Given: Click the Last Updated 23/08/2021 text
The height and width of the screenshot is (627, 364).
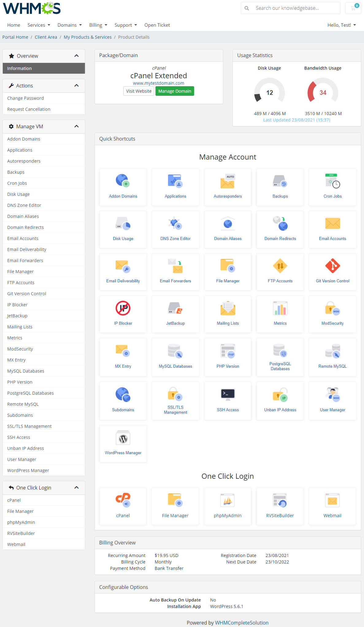Looking at the screenshot, I should coord(297,120).
